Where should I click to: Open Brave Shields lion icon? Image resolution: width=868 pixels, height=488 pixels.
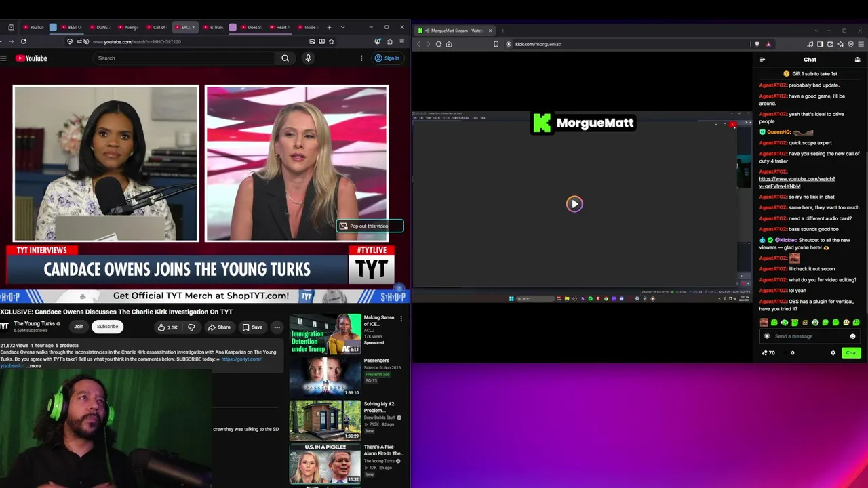pyautogui.click(x=757, y=44)
